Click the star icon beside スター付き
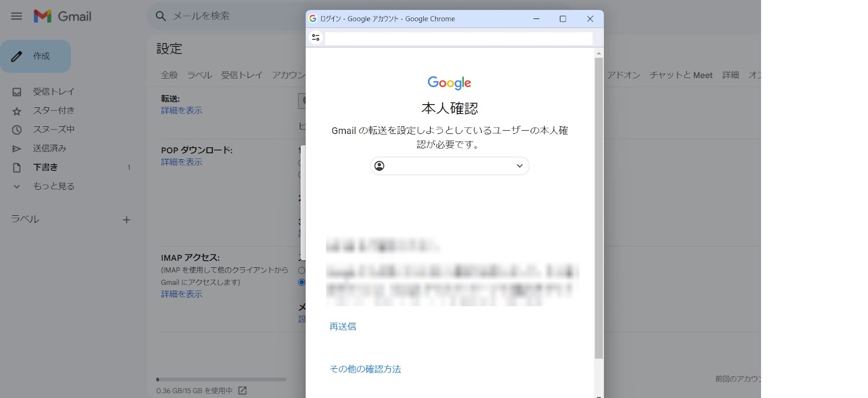Screen dimensions: 868x398 (17, 111)
